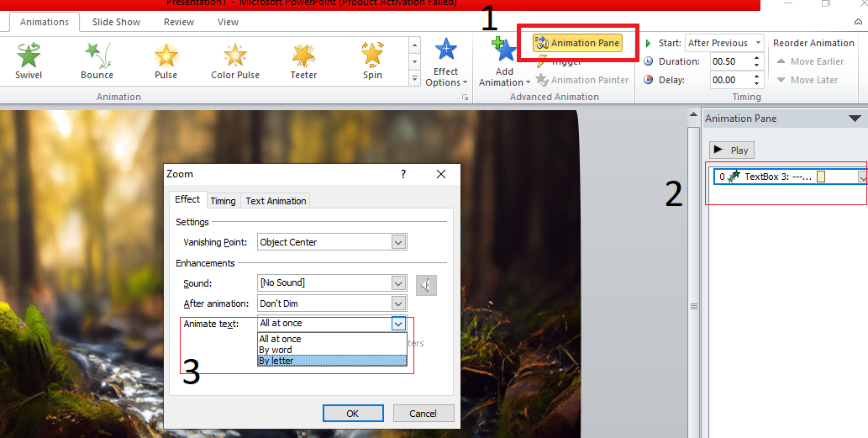Open the Effect Options menu
This screenshot has height=438, width=868.
(445, 63)
